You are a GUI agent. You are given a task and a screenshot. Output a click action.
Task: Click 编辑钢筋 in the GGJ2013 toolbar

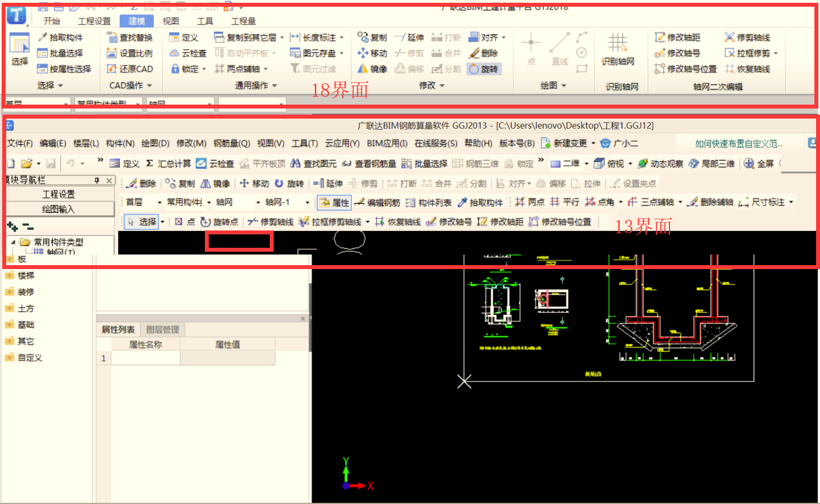point(377,202)
